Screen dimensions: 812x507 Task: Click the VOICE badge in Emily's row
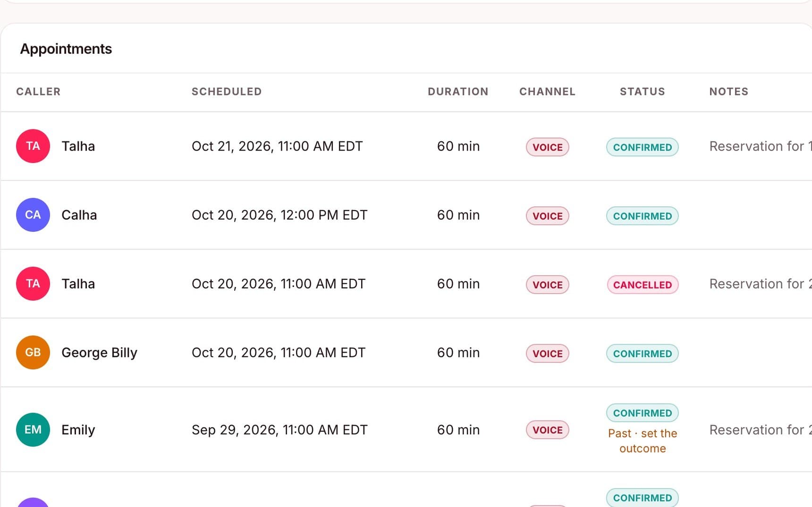(x=548, y=430)
